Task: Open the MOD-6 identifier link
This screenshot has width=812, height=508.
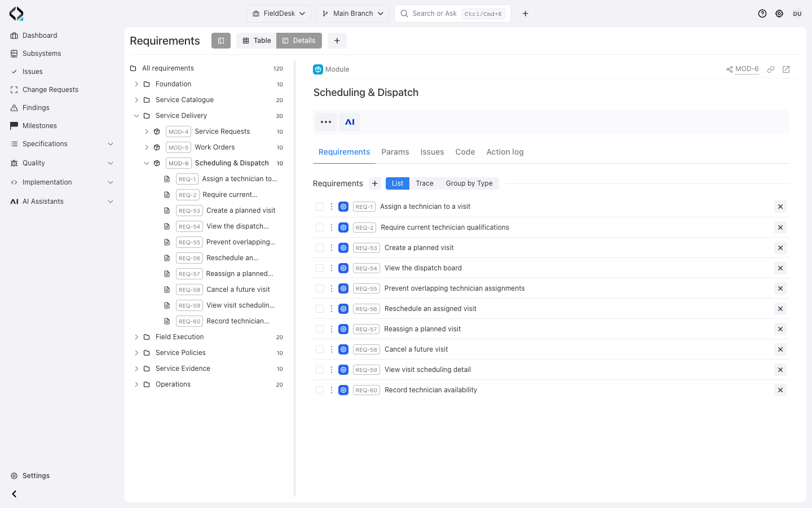Action: (747, 69)
